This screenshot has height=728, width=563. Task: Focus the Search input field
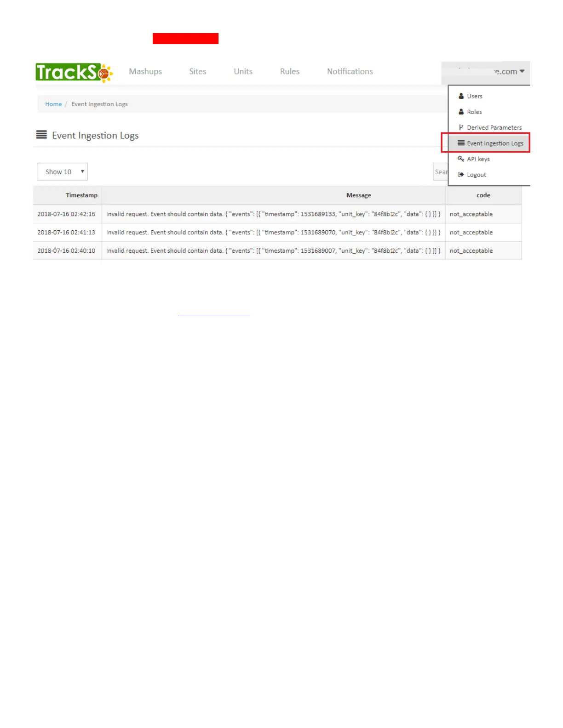point(441,172)
